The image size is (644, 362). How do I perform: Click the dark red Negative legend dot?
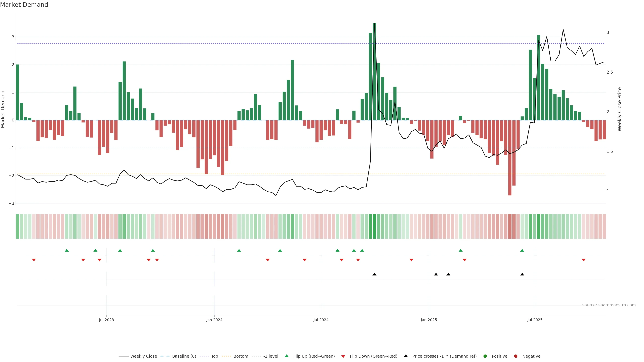516,356
